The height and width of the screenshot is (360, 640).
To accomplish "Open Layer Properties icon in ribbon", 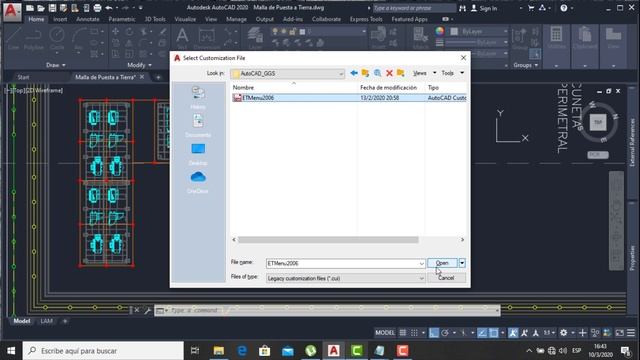I will (x=255, y=38).
